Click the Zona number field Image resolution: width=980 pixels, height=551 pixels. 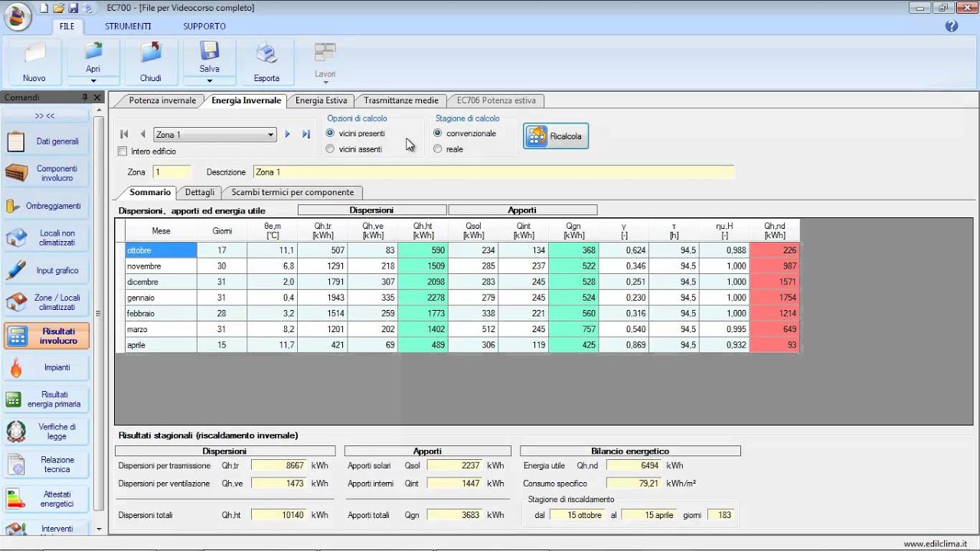point(171,172)
